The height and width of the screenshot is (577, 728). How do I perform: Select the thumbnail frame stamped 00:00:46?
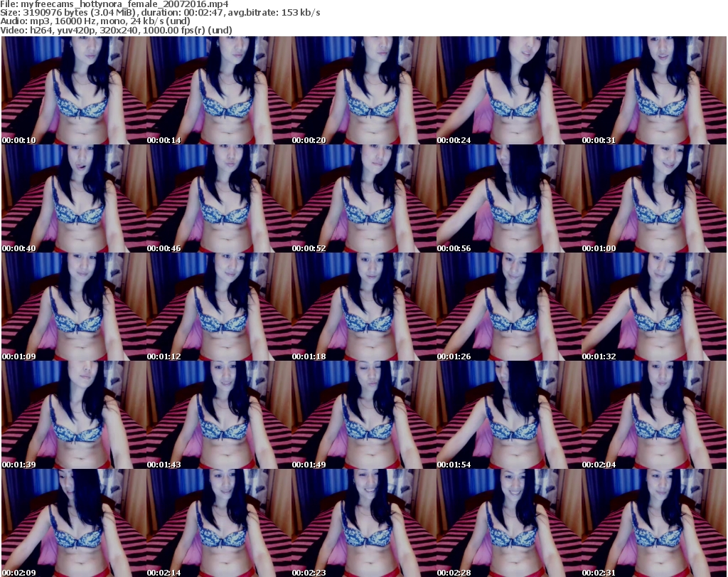click(x=219, y=198)
